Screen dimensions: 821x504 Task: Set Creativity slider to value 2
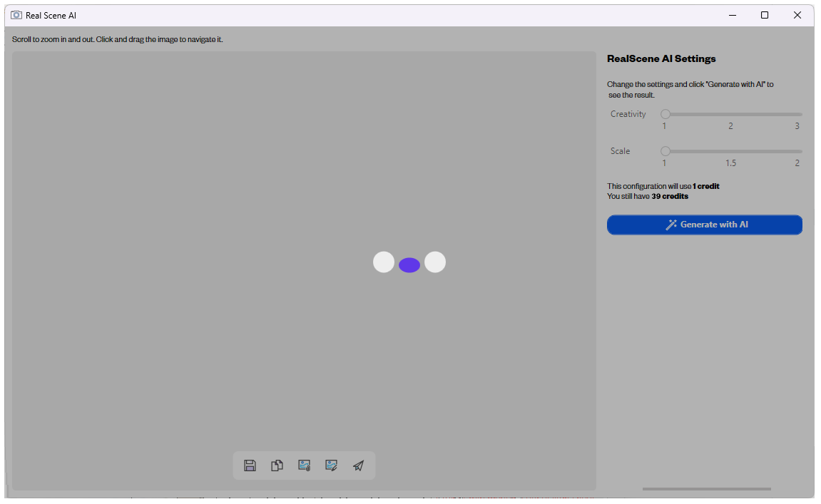click(x=731, y=114)
